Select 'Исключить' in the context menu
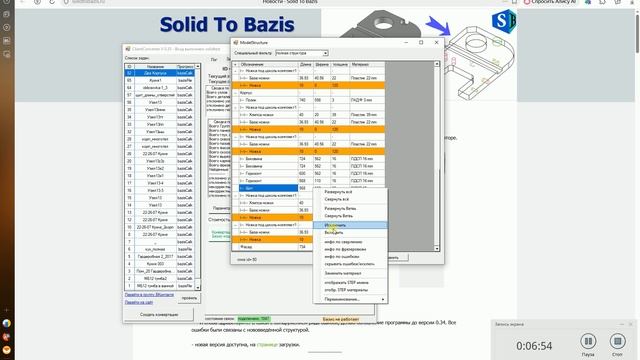The width and height of the screenshot is (640, 360). 350,225
